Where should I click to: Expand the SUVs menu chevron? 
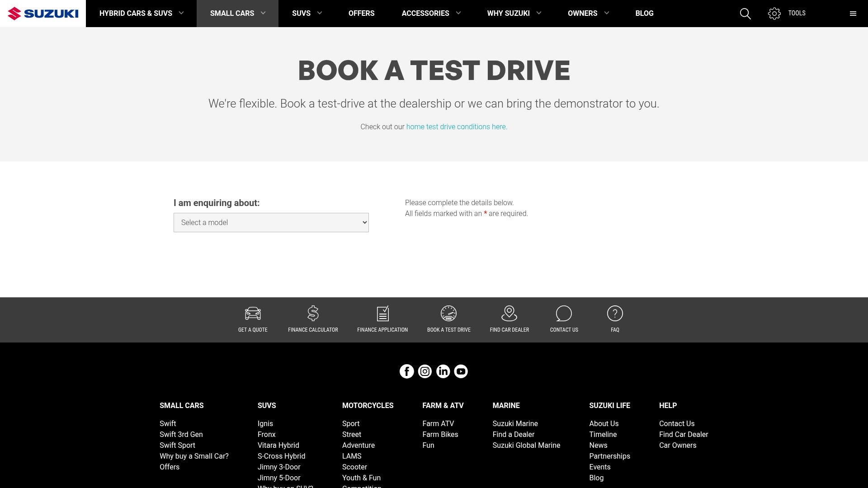320,13
